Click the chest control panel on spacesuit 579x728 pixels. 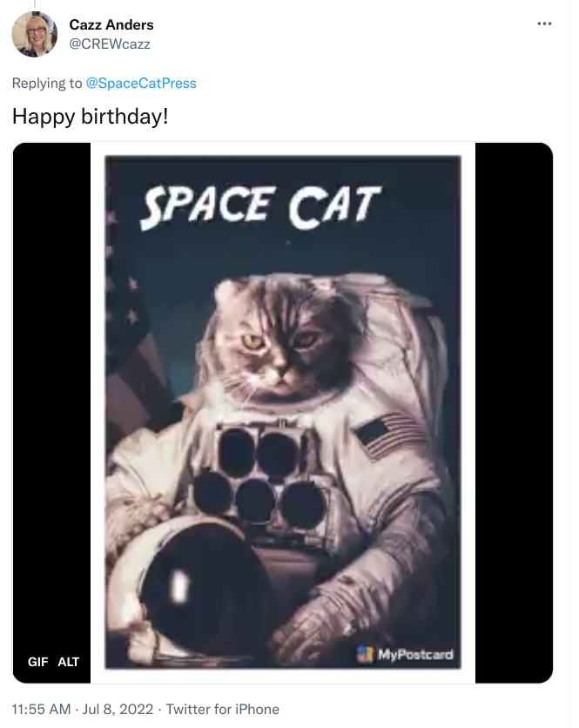click(x=258, y=475)
